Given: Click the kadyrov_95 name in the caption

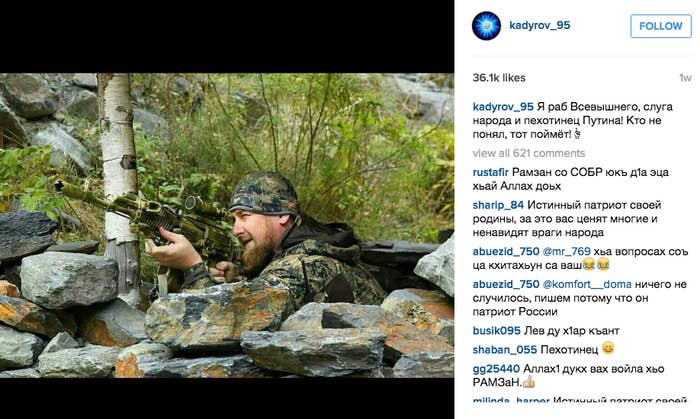Looking at the screenshot, I should pos(503,107).
